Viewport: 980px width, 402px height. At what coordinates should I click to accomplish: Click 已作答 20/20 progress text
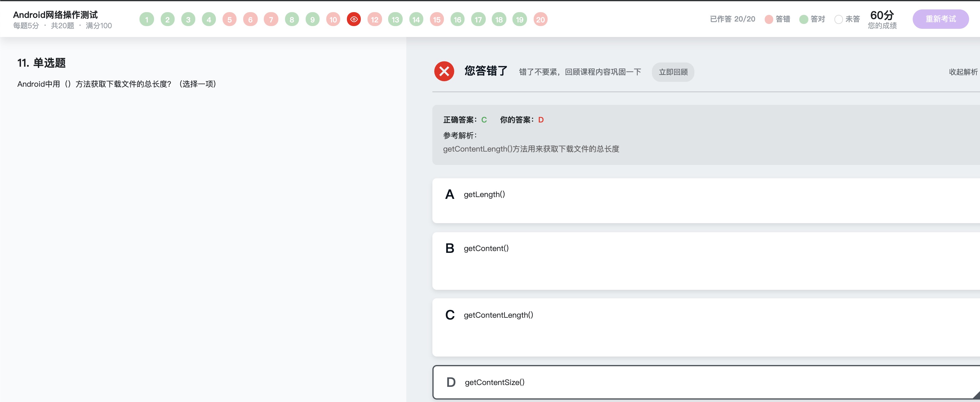[x=732, y=19]
